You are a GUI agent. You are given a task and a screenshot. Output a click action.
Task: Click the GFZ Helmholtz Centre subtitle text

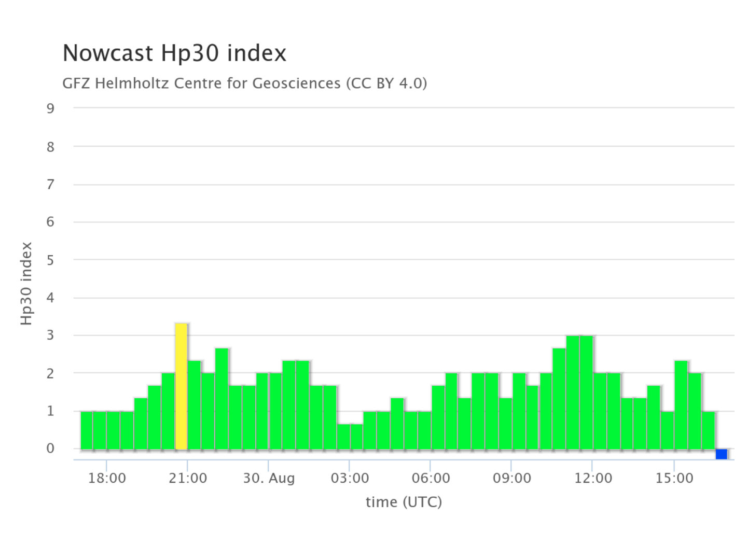244,83
